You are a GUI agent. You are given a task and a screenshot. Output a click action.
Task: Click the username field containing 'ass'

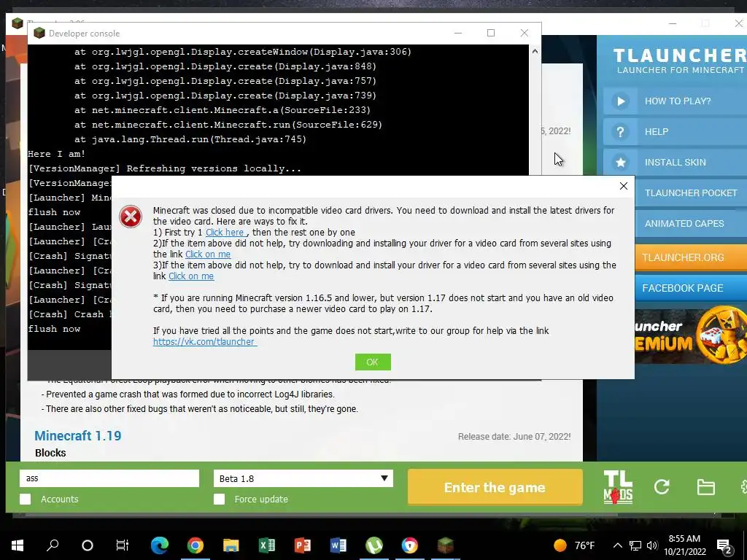tap(109, 478)
